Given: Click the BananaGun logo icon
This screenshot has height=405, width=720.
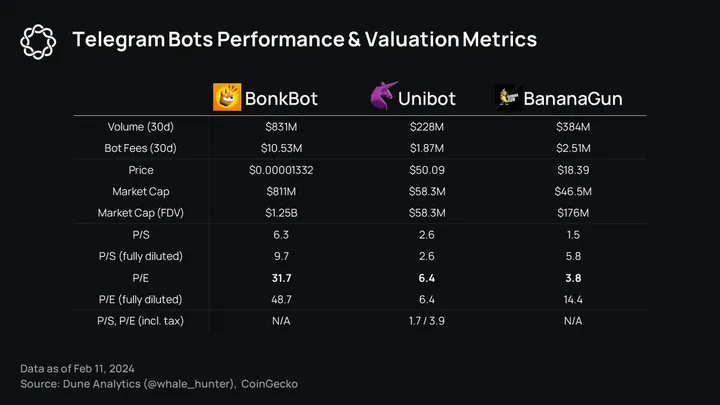Looking at the screenshot, I should click(507, 97).
